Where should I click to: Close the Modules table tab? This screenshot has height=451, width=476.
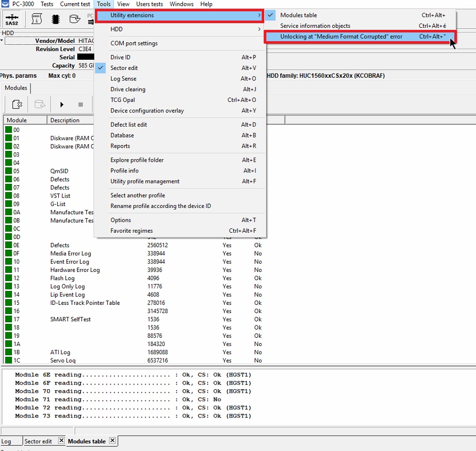click(112, 440)
